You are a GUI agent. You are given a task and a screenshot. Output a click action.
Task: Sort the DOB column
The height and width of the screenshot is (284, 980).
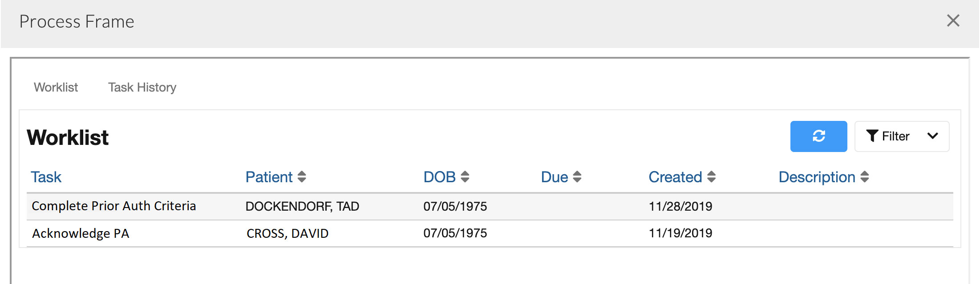tap(465, 177)
